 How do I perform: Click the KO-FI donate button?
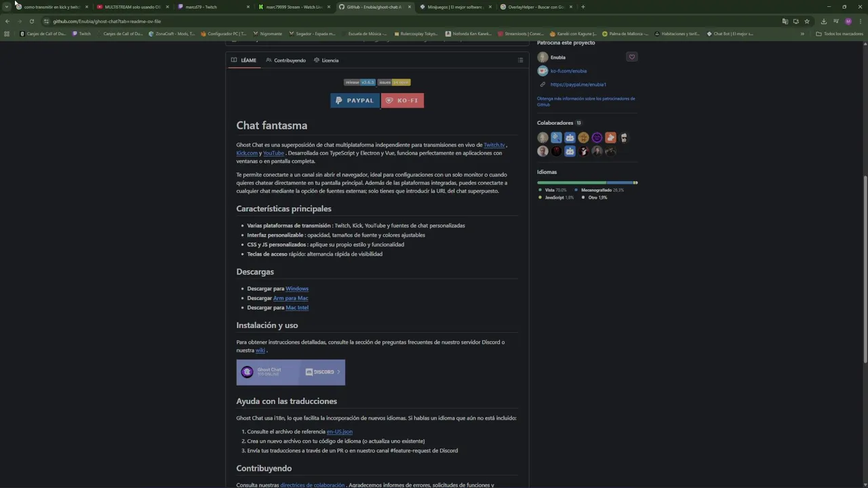pos(403,100)
